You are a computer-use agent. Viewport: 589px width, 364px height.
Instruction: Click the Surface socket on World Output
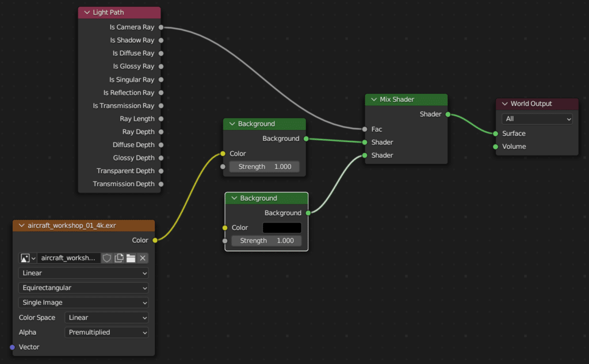tap(495, 133)
